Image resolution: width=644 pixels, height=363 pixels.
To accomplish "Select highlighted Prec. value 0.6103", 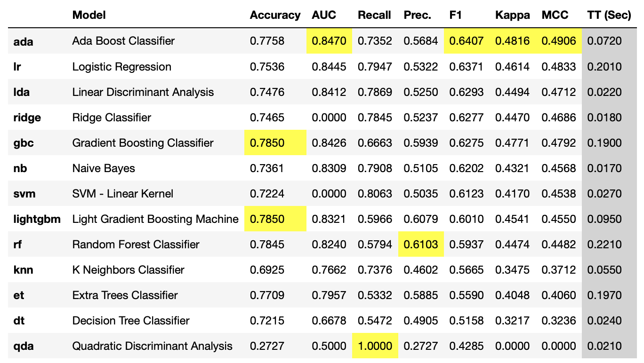I will (x=421, y=245).
